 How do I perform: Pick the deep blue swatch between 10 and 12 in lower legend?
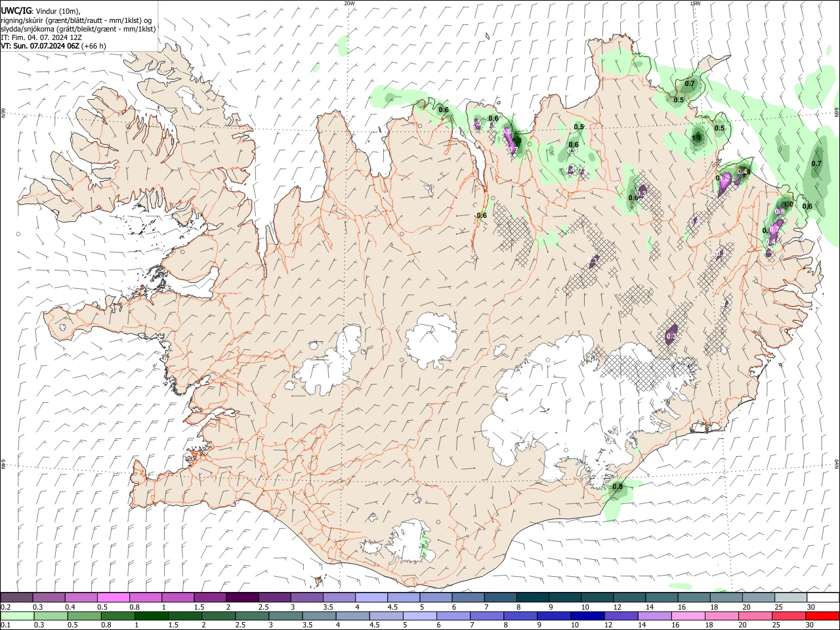(587, 616)
